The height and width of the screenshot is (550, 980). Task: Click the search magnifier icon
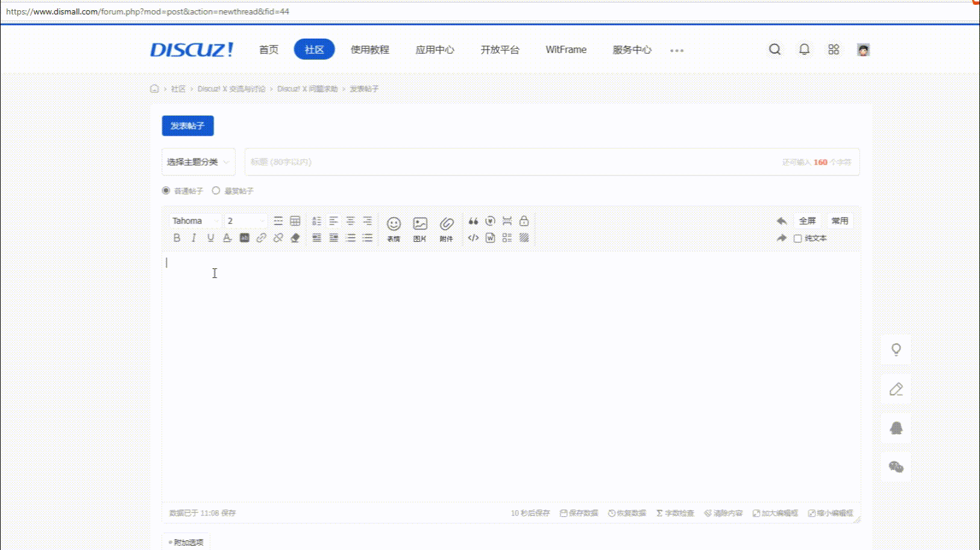click(775, 49)
